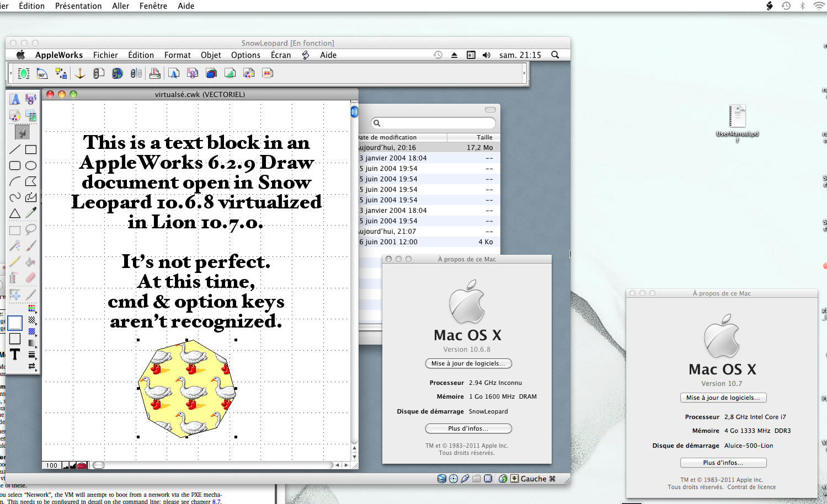
Task: Create new word processing document from toolbar
Action: 174,73
